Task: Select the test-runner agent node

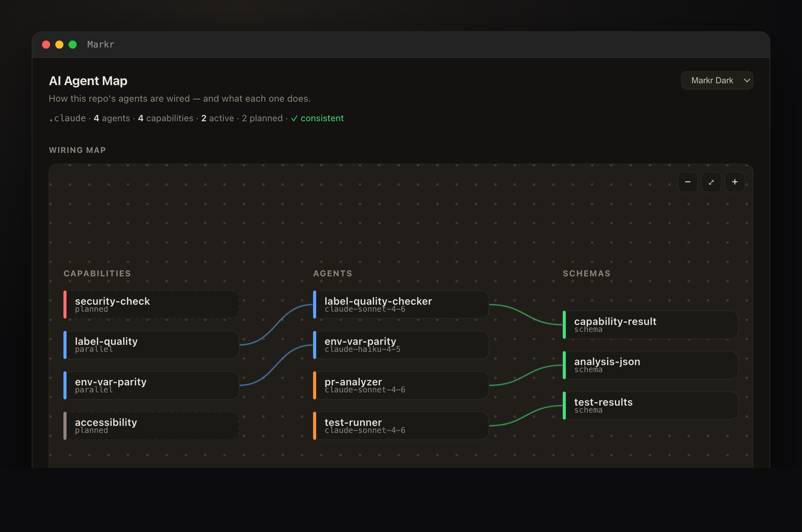Action: 401,426
